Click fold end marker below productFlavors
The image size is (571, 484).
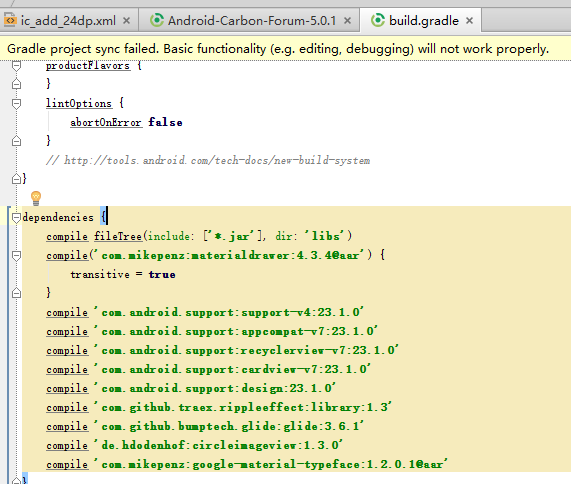(16, 84)
